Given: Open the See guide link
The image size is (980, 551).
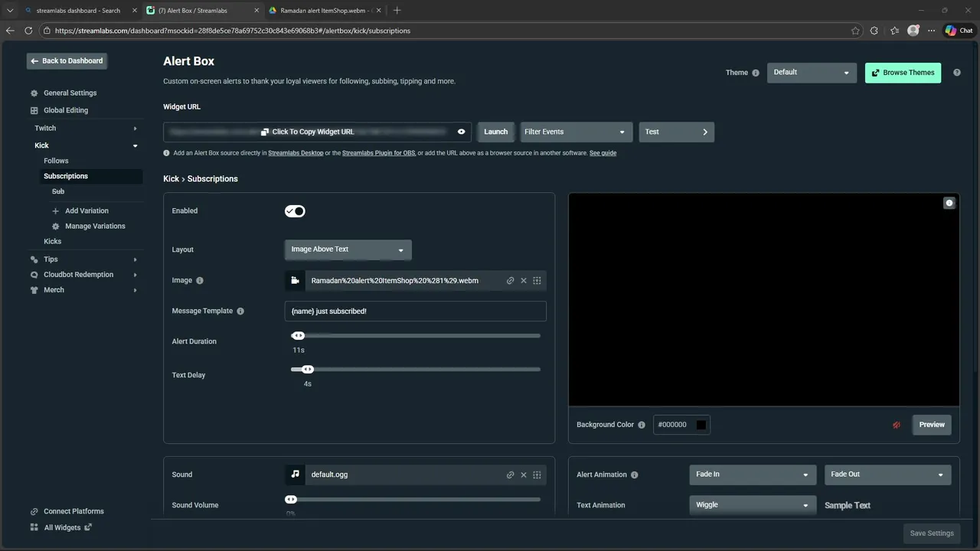Looking at the screenshot, I should pos(603,153).
